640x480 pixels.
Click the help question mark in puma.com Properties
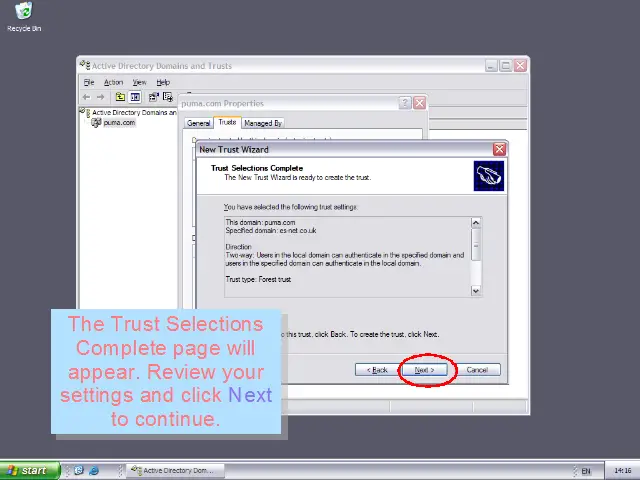(x=404, y=103)
